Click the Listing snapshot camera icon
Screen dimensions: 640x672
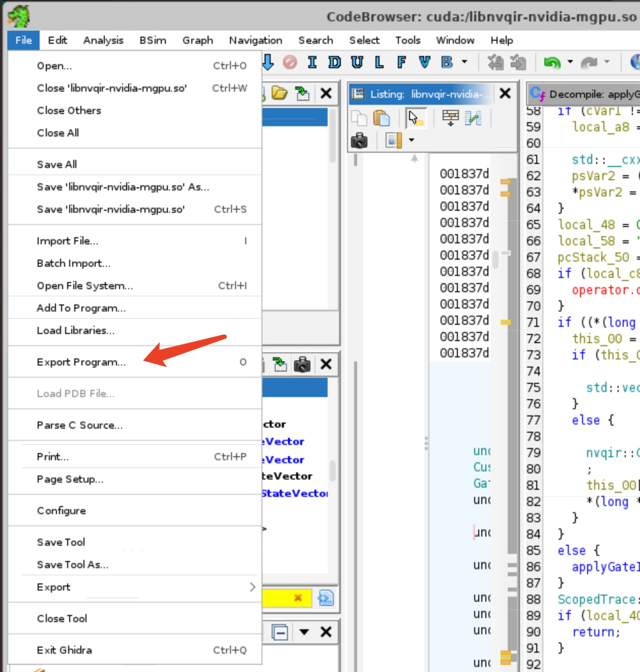click(359, 140)
